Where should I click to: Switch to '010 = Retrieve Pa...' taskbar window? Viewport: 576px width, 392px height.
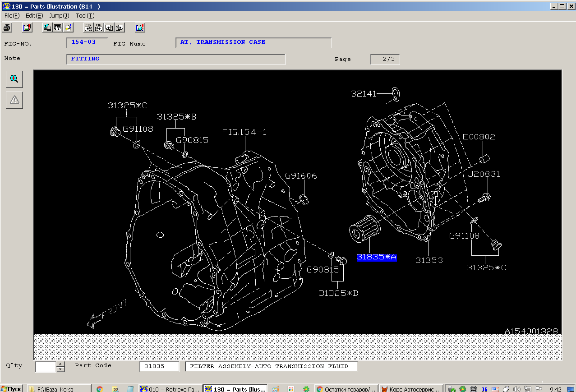pyautogui.click(x=170, y=389)
